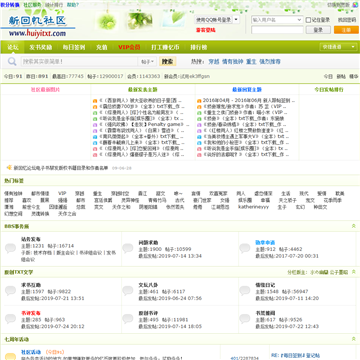The height and width of the screenshot is (360, 360).
Task: Click the 今日发帖排行 column header
Action: [329, 89]
